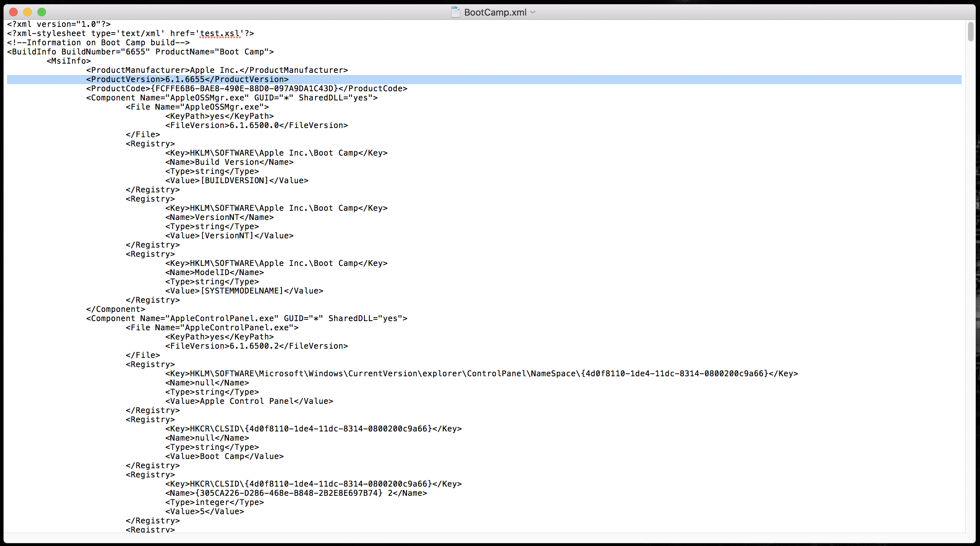Click the BootCamp.xml title text
The height and width of the screenshot is (546, 980).
pyautogui.click(x=495, y=12)
